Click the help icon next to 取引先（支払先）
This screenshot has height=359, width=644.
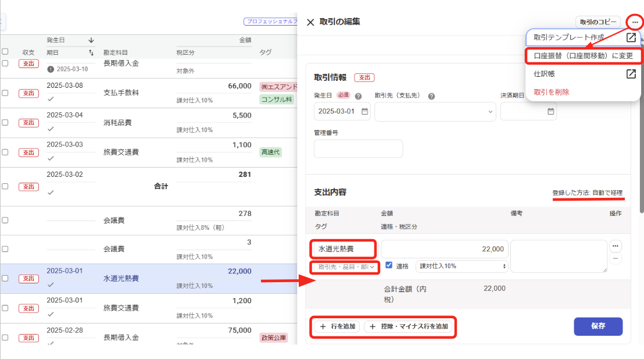point(432,97)
